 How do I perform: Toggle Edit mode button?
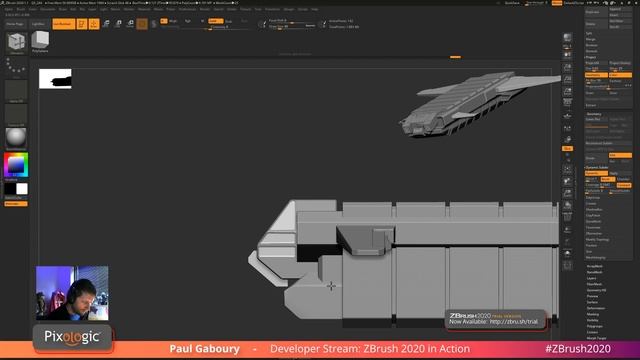tap(82, 24)
